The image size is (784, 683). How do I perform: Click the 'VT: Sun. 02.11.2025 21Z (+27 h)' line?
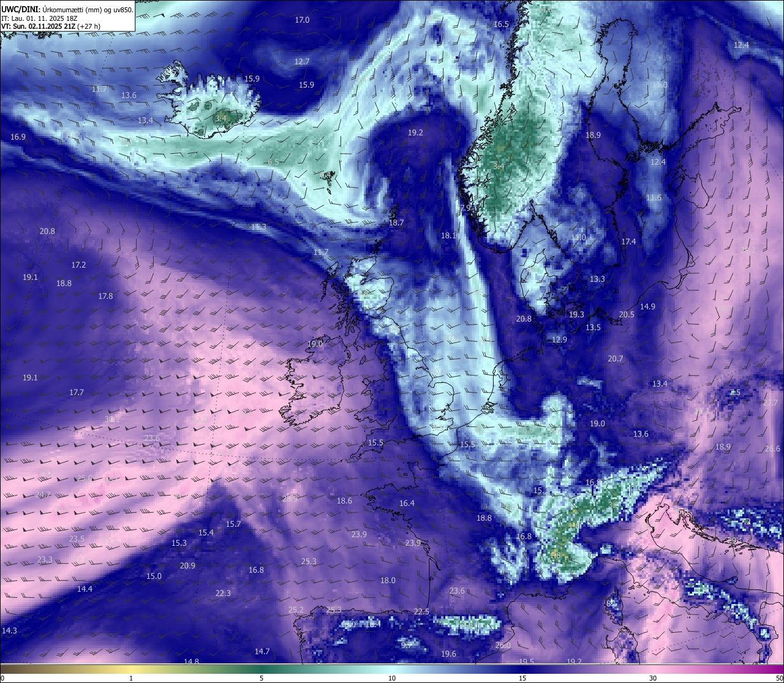(51, 26)
